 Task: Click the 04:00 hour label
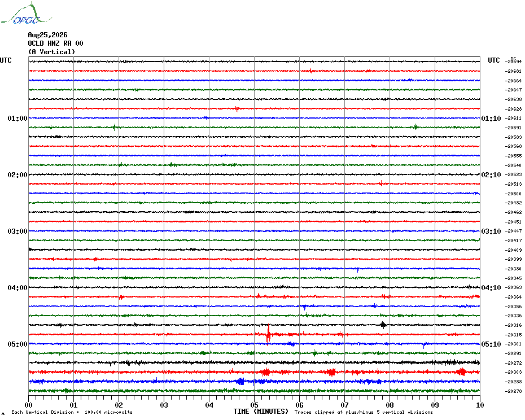click(17, 288)
